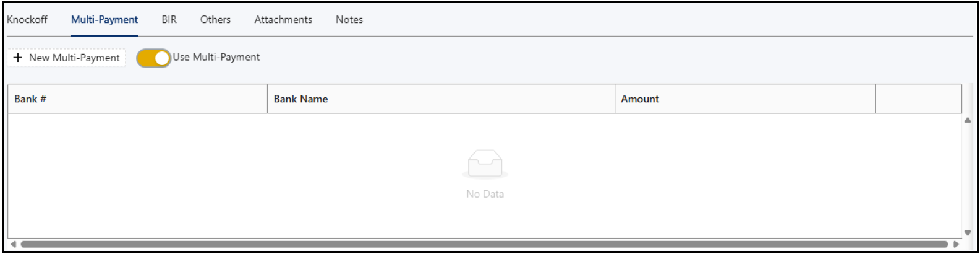Go to the Attachments tab
The height and width of the screenshot is (254, 980).
pos(283,20)
